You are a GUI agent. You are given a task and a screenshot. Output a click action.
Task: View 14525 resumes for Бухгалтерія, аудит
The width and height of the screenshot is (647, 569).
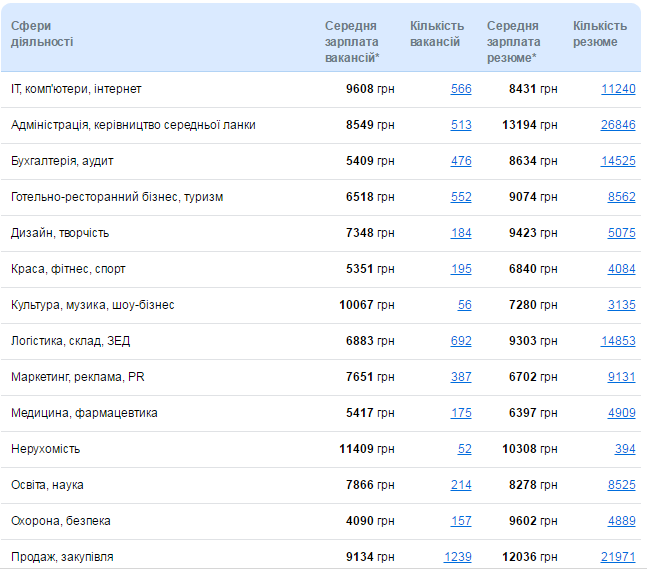tap(618, 161)
